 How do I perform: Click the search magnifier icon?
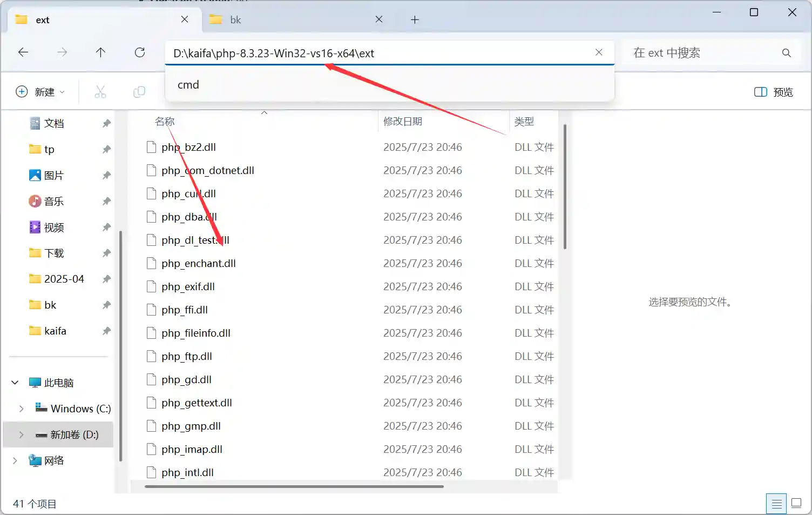[x=786, y=52]
